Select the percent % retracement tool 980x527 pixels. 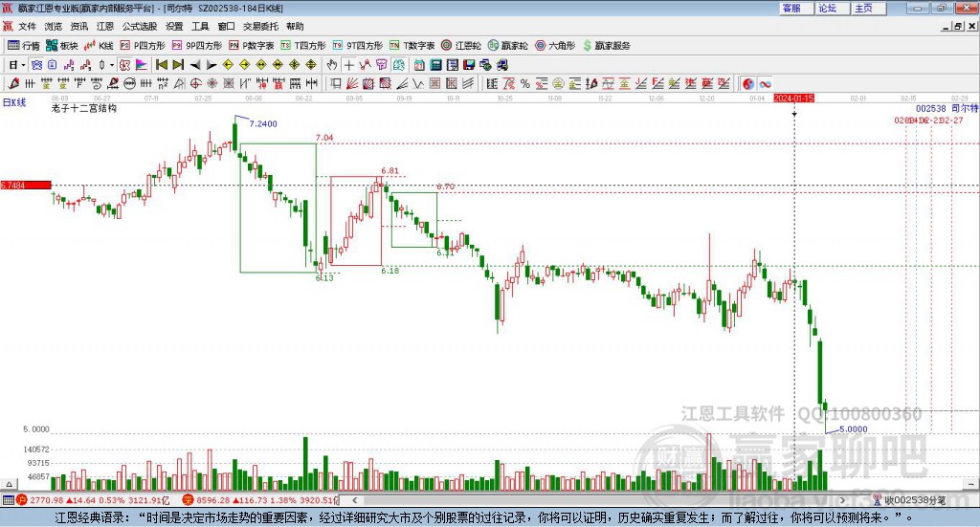pos(525,83)
